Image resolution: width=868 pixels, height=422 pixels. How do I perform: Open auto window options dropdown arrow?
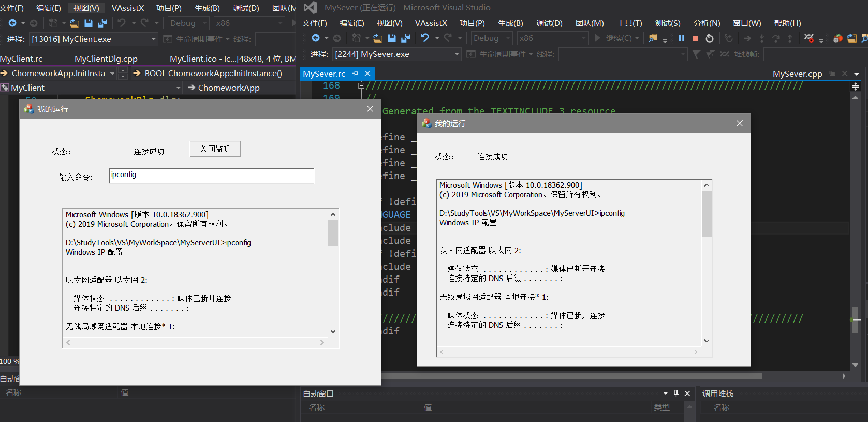pyautogui.click(x=666, y=394)
